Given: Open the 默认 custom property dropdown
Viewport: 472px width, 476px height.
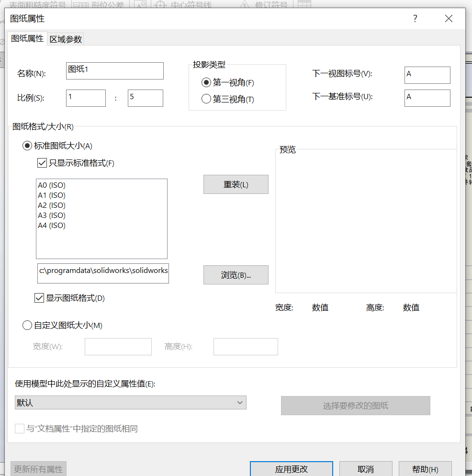Looking at the screenshot, I should pos(240,402).
